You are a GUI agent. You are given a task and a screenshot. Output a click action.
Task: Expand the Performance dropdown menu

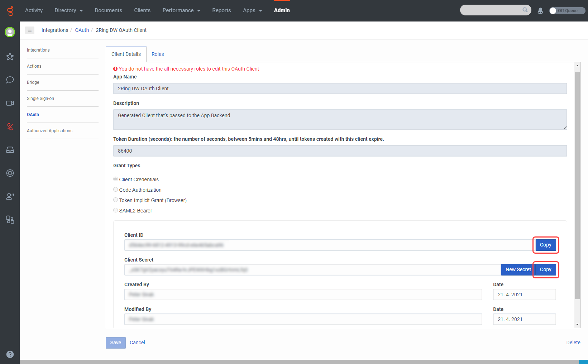[x=181, y=10]
